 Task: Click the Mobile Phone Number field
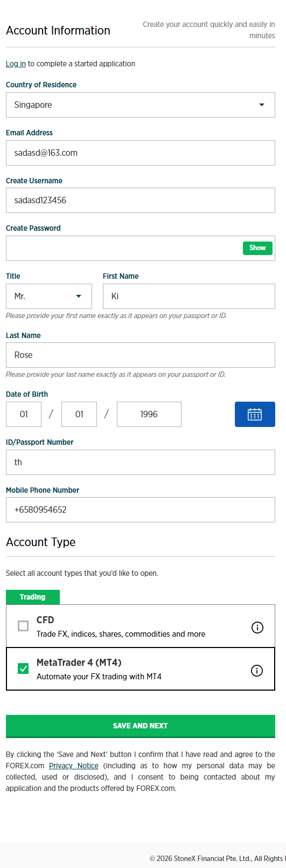(x=141, y=509)
